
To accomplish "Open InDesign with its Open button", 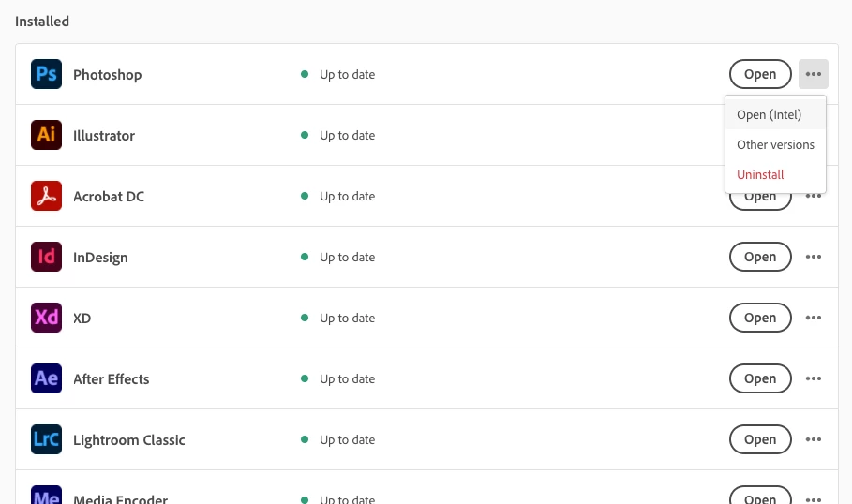I will click(x=760, y=257).
